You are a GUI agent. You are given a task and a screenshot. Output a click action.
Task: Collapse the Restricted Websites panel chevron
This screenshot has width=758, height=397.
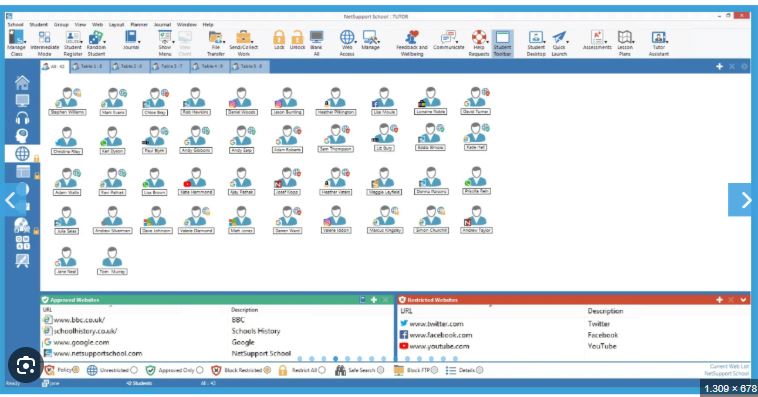(x=743, y=300)
